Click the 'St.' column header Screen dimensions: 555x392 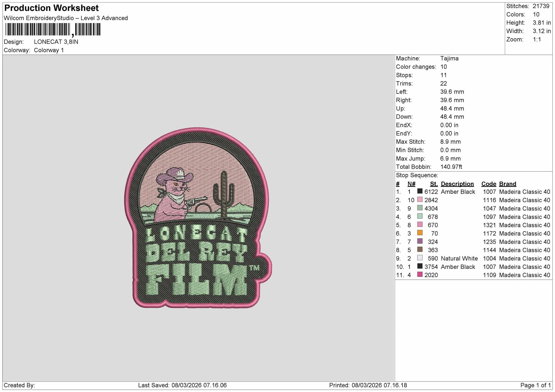pyautogui.click(x=434, y=184)
